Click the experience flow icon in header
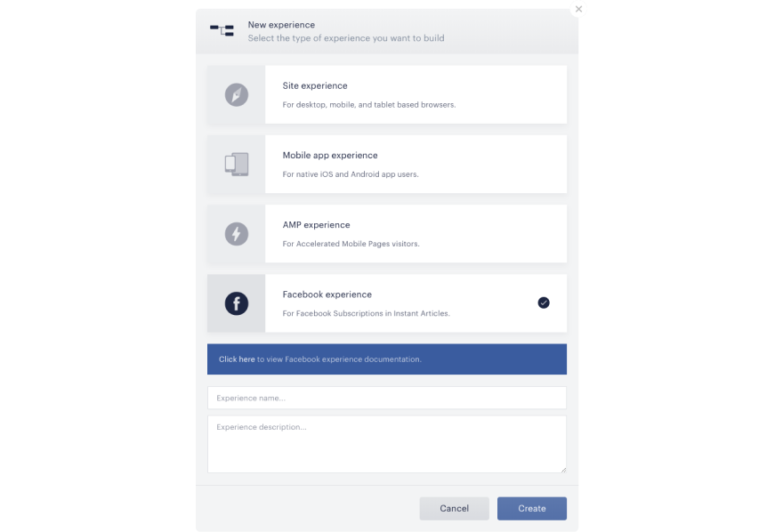Image resolution: width=783 pixels, height=532 pixels. (x=222, y=30)
